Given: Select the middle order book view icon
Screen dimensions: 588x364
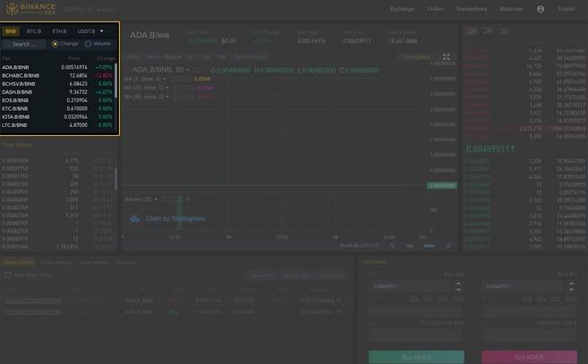Looking at the screenshot, I should point(487,31).
